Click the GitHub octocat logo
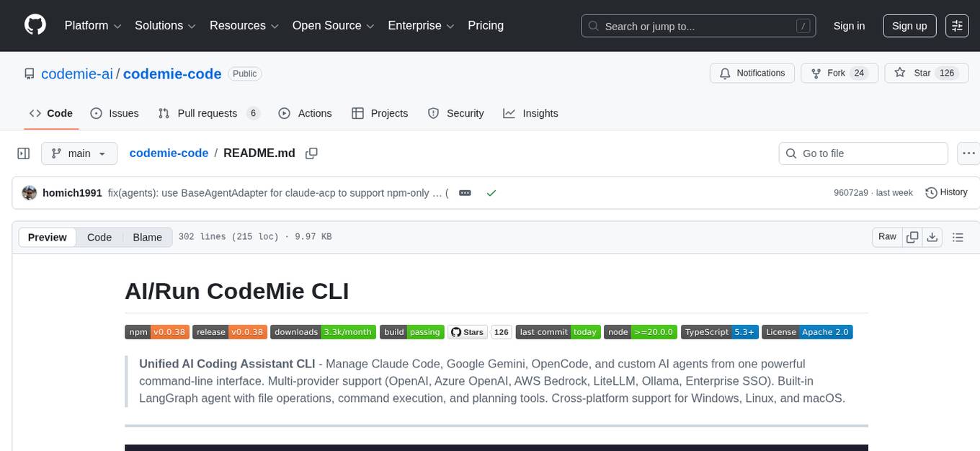Screen dimensions: 980x451 tap(35, 25)
